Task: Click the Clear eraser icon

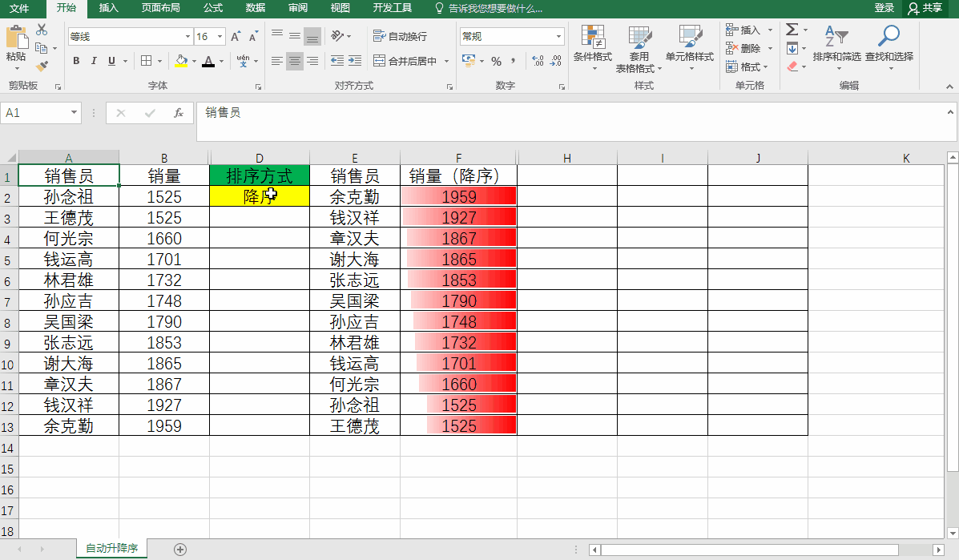Action: pyautogui.click(x=792, y=66)
